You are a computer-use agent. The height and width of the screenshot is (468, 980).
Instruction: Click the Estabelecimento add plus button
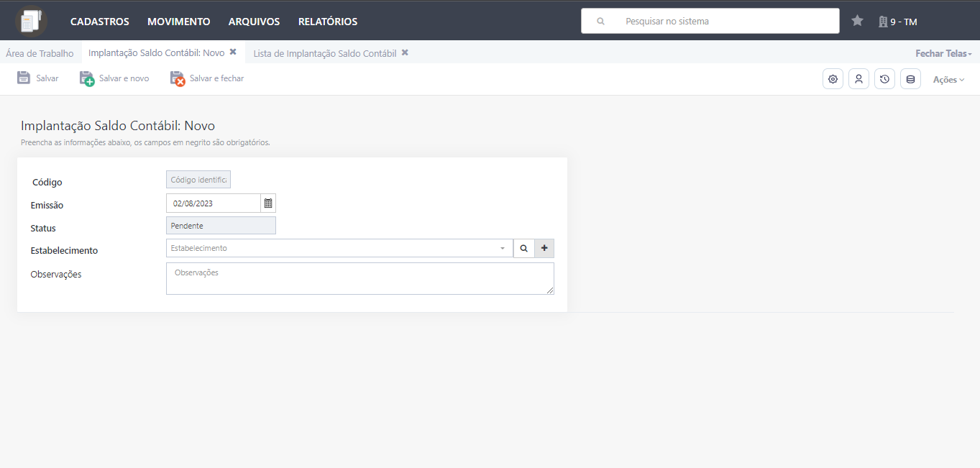pos(544,248)
